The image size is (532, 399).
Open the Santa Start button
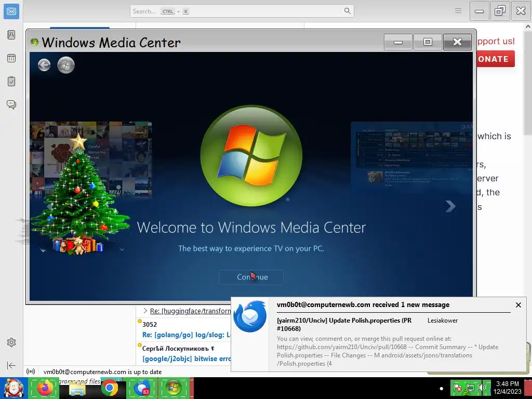coord(14,388)
